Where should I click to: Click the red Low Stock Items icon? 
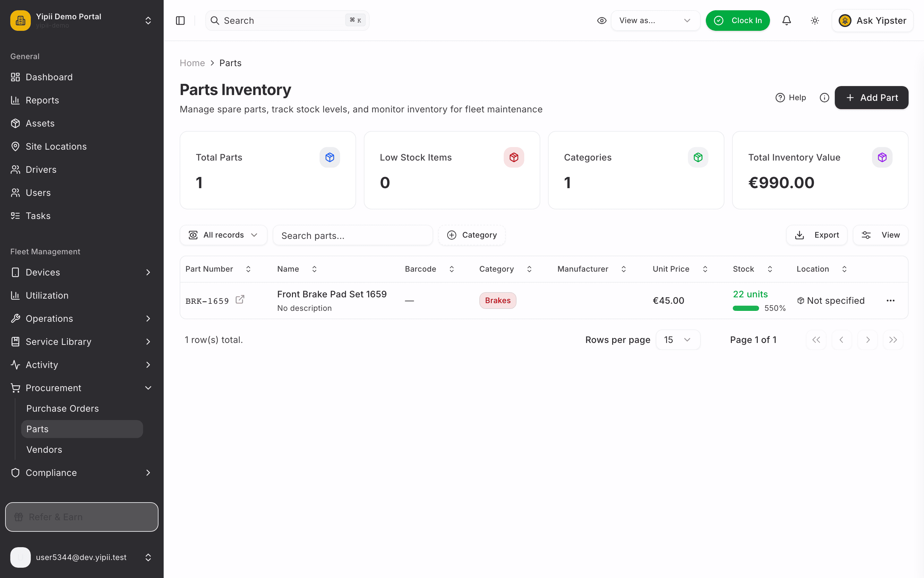[x=514, y=157]
